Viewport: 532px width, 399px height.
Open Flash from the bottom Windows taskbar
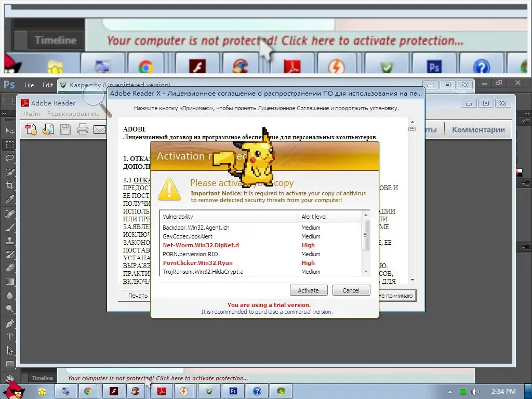point(114,391)
